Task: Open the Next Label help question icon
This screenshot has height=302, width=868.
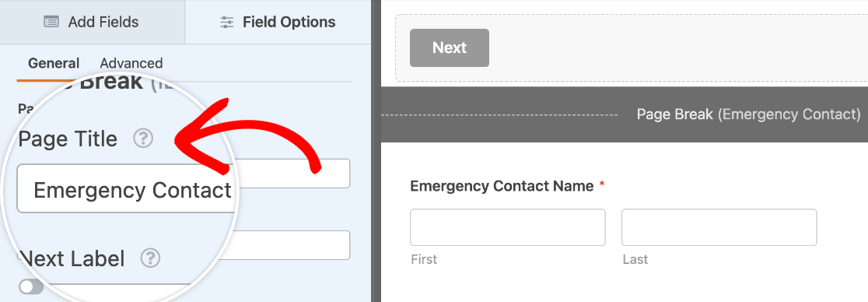Action: pyautogui.click(x=151, y=258)
